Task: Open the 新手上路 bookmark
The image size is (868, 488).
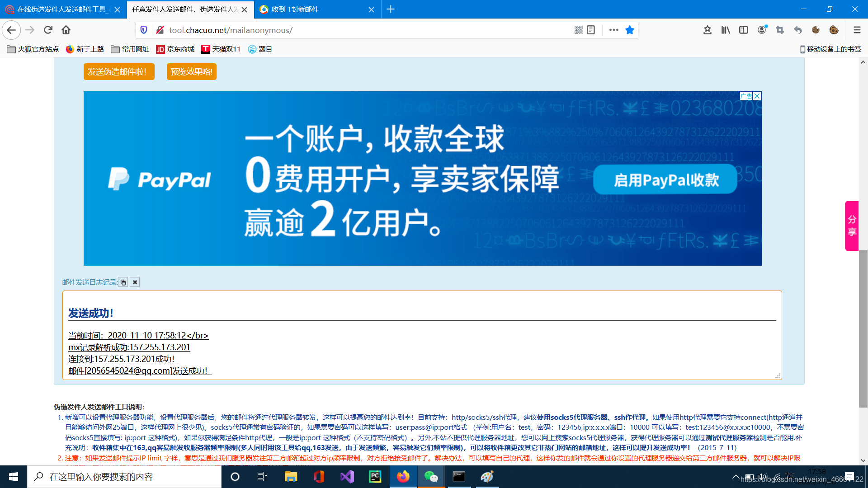Action: 85,49
